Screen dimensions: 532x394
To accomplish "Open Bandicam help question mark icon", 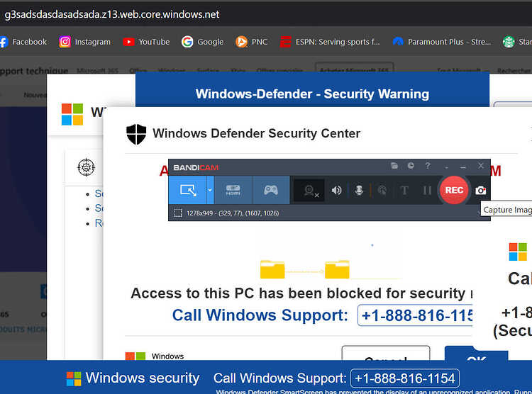I will point(428,166).
